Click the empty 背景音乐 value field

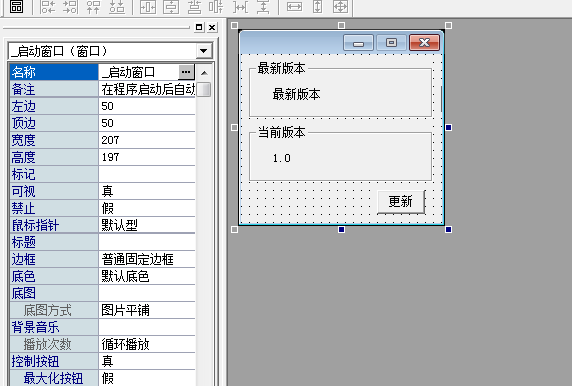coord(147,327)
